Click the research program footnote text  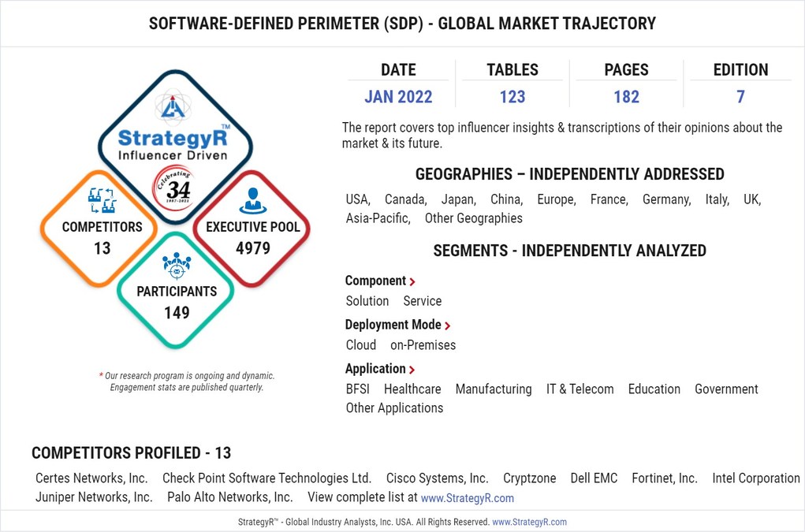187,381
